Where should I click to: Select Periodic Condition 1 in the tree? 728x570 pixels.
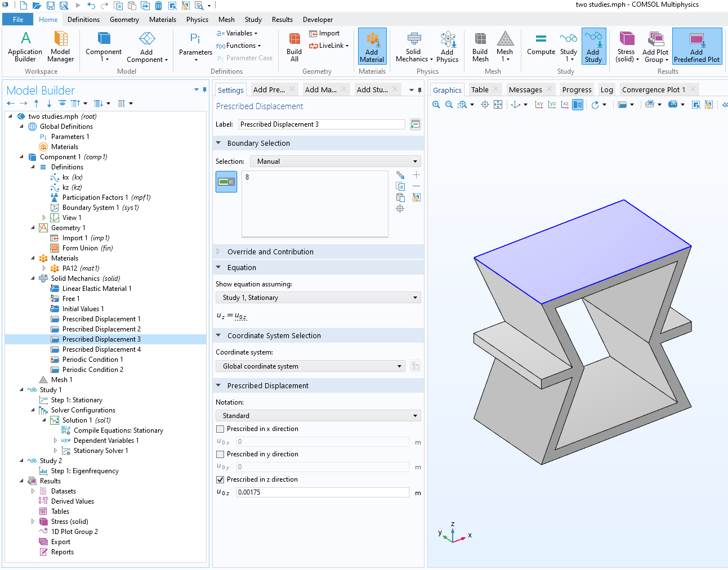(92, 360)
